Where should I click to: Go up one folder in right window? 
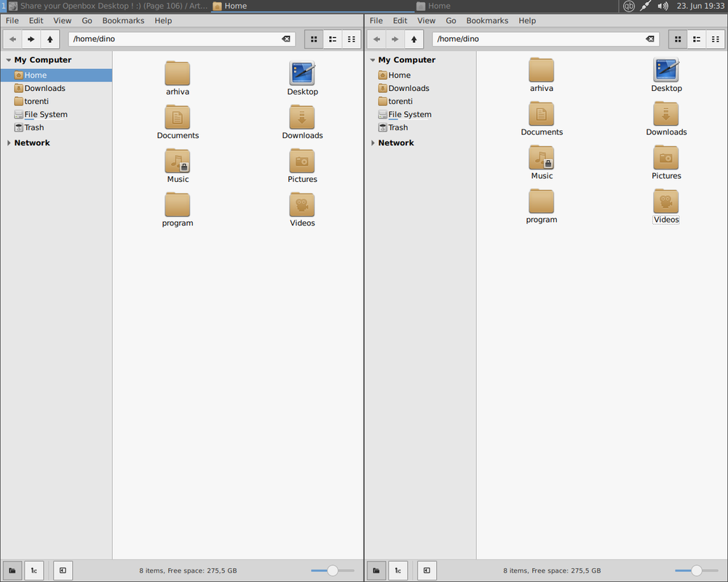point(414,39)
